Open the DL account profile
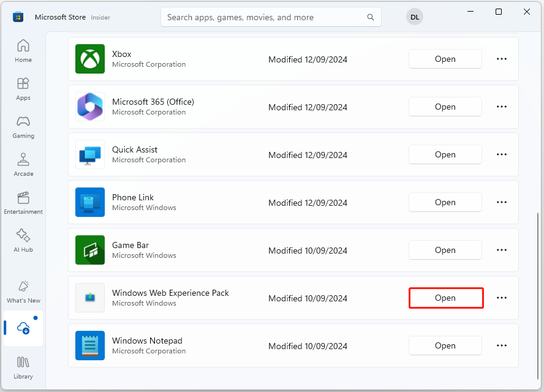Image resolution: width=544 pixels, height=392 pixels. coord(415,17)
